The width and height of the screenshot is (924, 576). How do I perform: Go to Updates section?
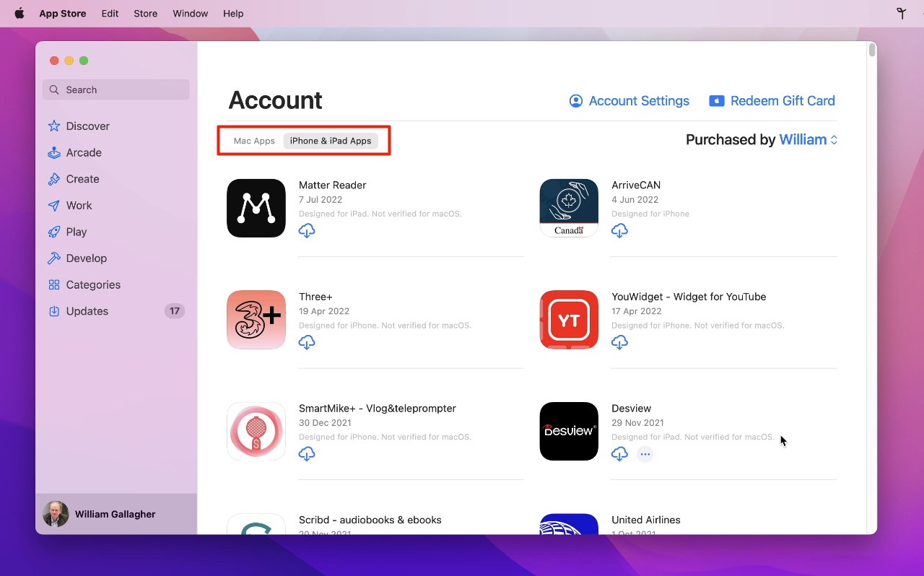tap(87, 312)
